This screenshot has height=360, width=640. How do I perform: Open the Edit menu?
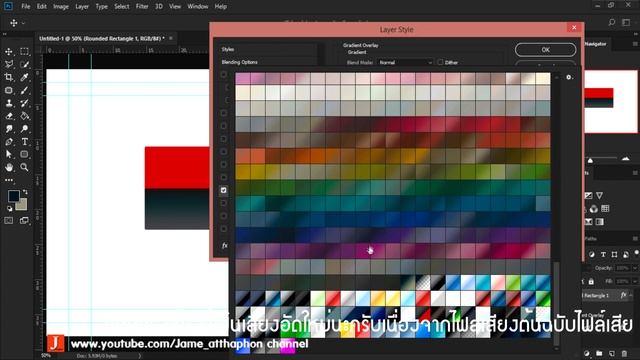[x=42, y=7]
